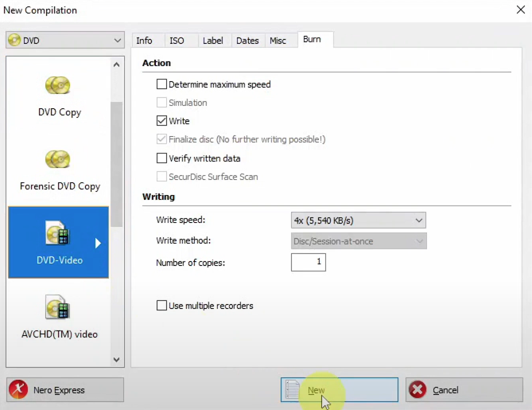Click the arrow beside DVD-Video
Viewport: 532px width, 410px height.
[99, 243]
